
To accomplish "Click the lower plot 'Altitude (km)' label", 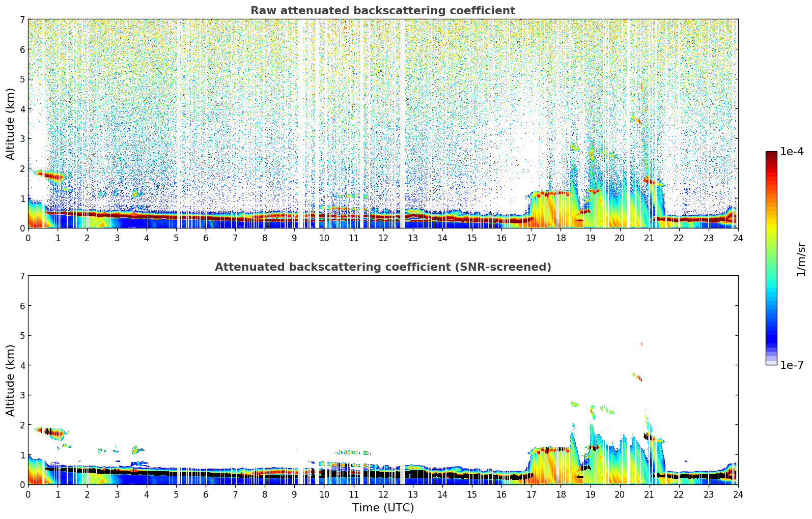I will tap(11, 380).
